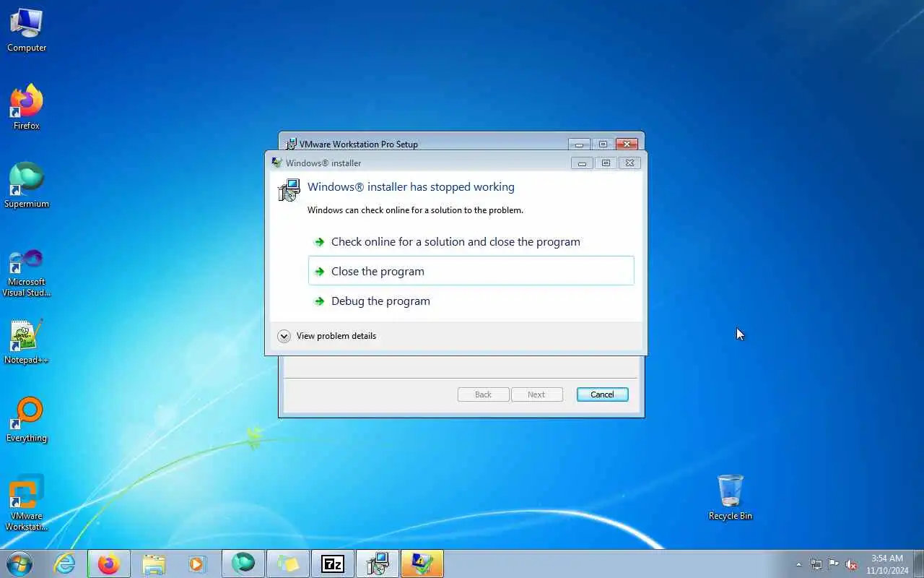924x578 pixels.
Task: Click installer icon beside the stopped working heading
Action: [x=289, y=190]
